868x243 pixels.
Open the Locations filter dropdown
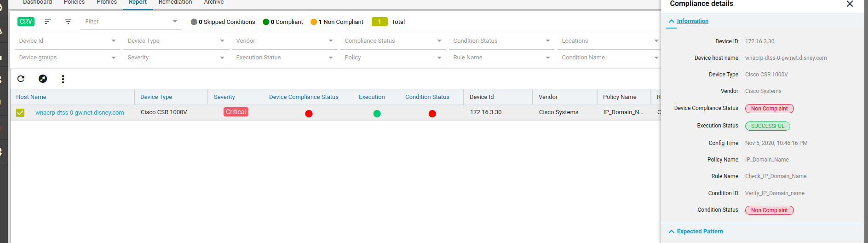pyautogui.click(x=609, y=41)
